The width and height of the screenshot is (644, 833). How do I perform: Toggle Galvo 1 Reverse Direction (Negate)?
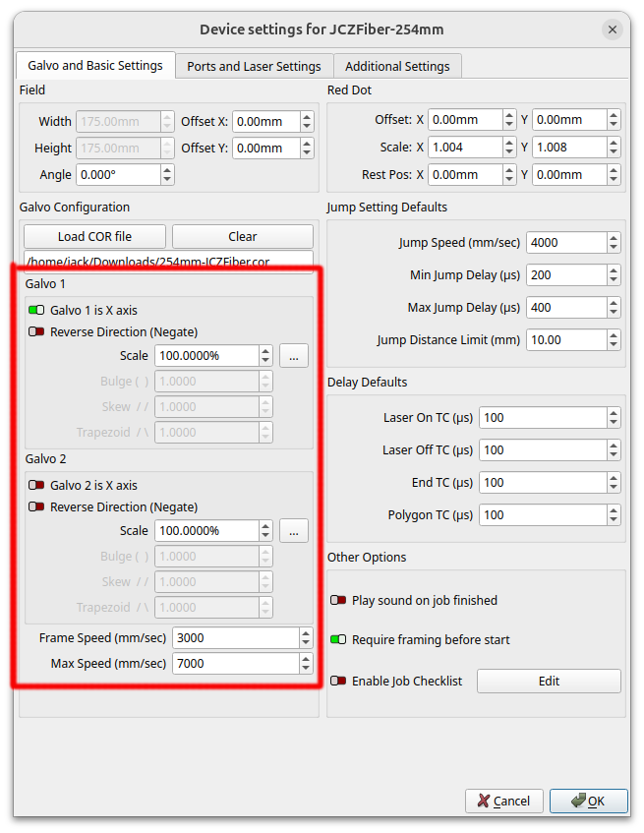tap(36, 332)
